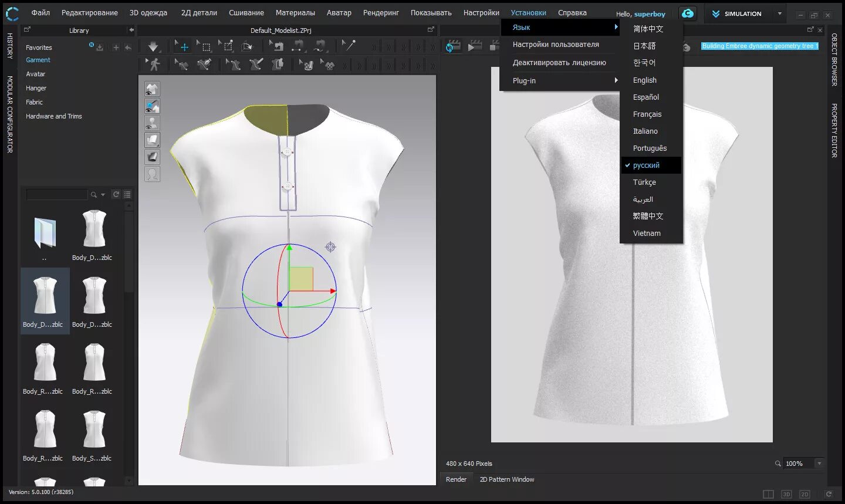Stop render clapperboard button
The image size is (845, 504).
point(494,46)
